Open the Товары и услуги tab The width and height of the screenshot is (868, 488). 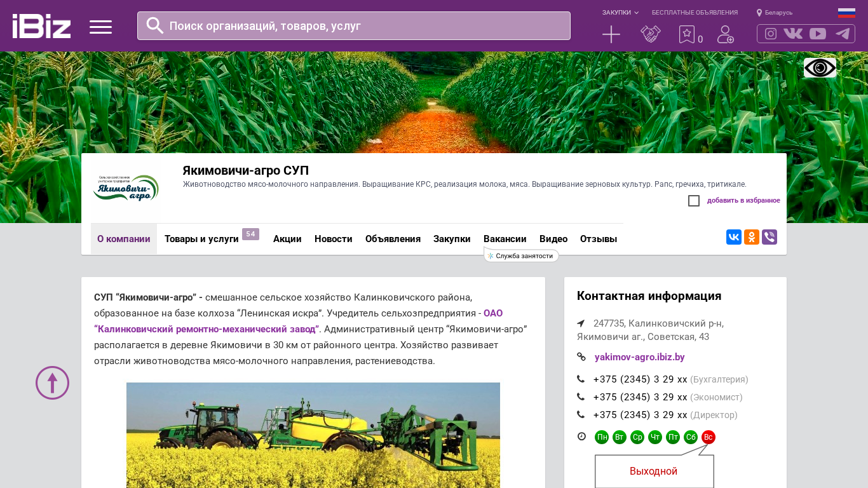[x=201, y=239]
